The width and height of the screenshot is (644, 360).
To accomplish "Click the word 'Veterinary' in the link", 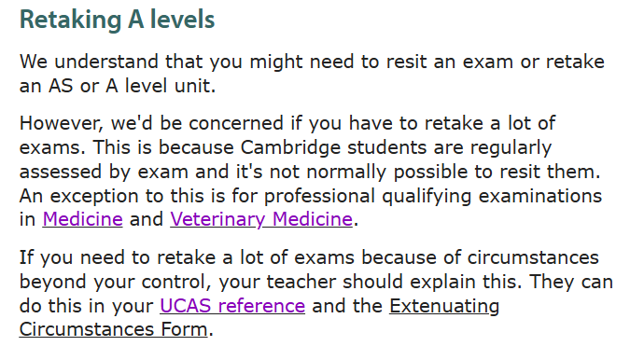I will tap(217, 219).
